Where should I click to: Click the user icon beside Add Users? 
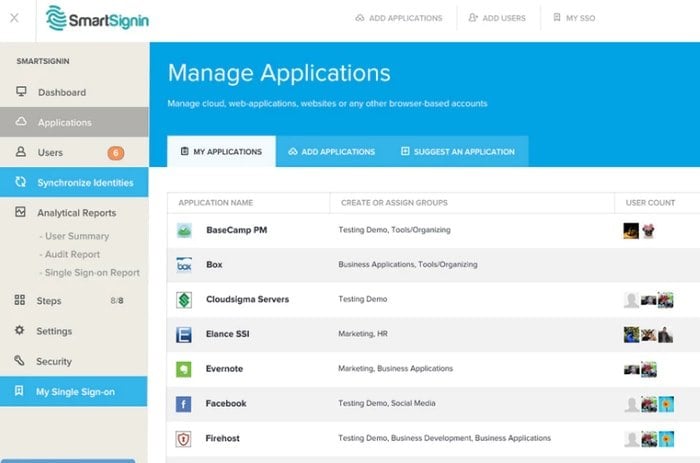473,18
